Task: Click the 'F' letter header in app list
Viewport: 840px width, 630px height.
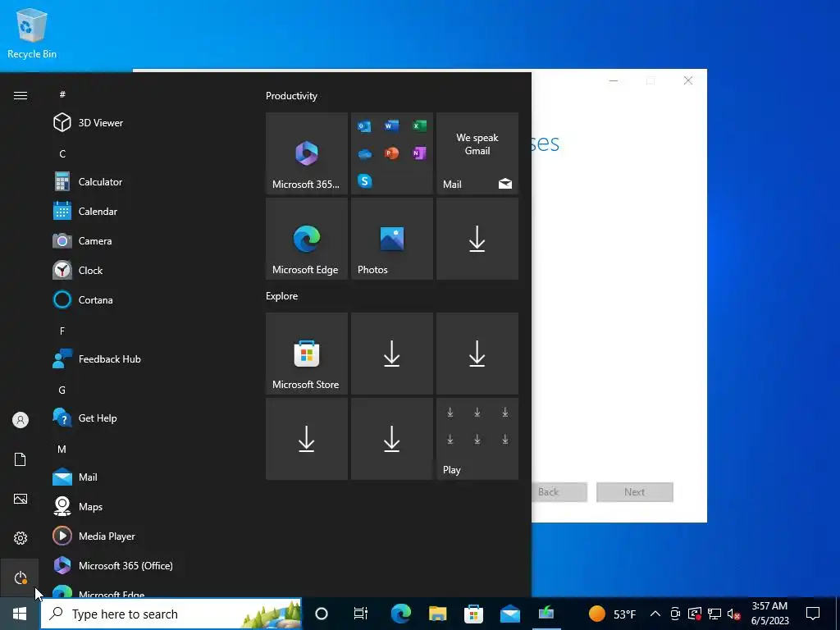Action: click(62, 331)
